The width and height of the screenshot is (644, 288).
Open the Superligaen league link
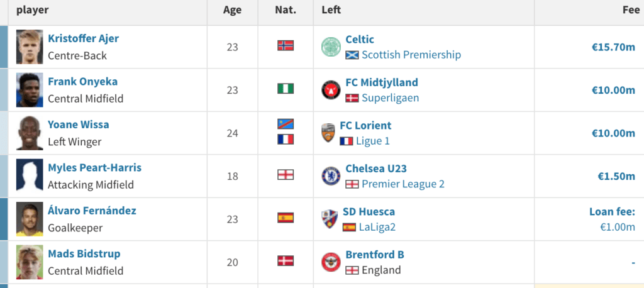tap(390, 98)
